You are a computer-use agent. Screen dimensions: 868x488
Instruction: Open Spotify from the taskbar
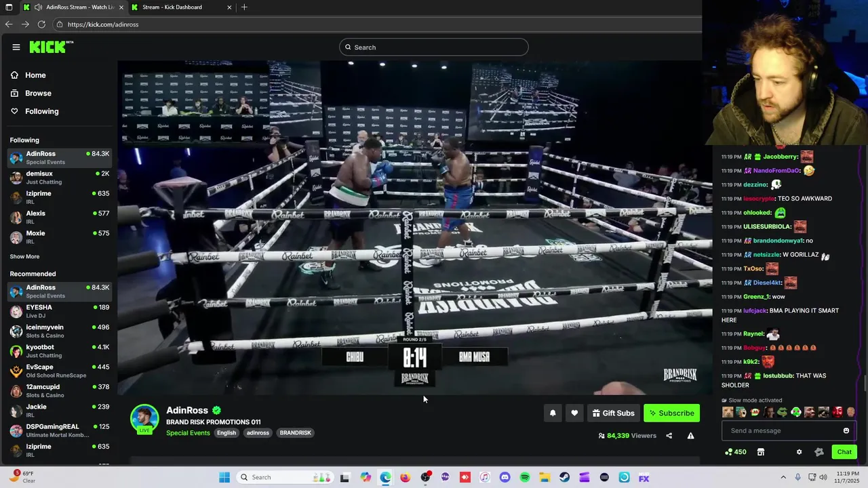[525, 477]
